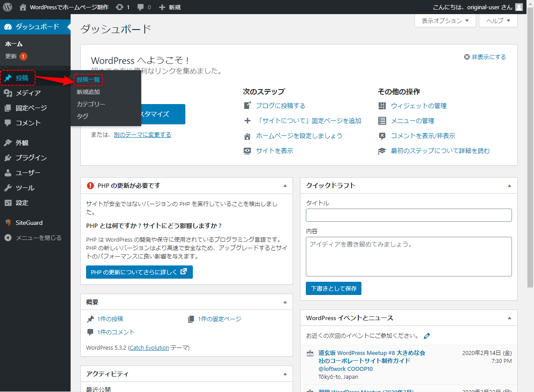This screenshot has width=534, height=392.
Task: Open 1件の投稿 link in 概要
Action: [110, 319]
